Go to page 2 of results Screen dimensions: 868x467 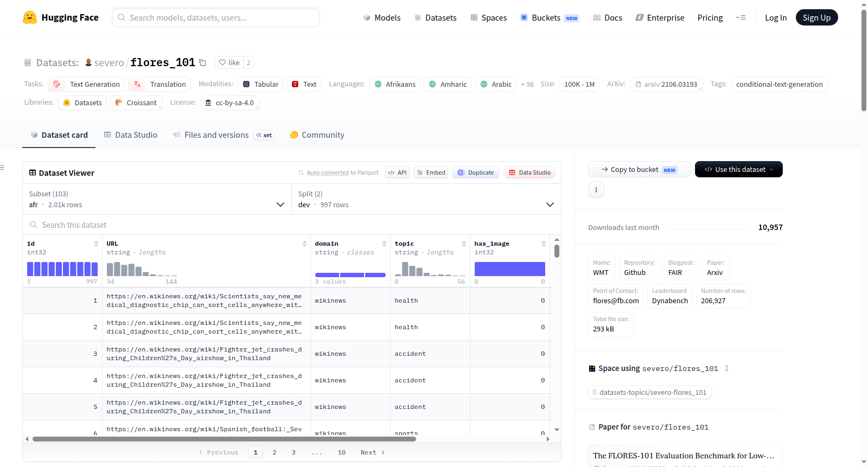(275, 452)
